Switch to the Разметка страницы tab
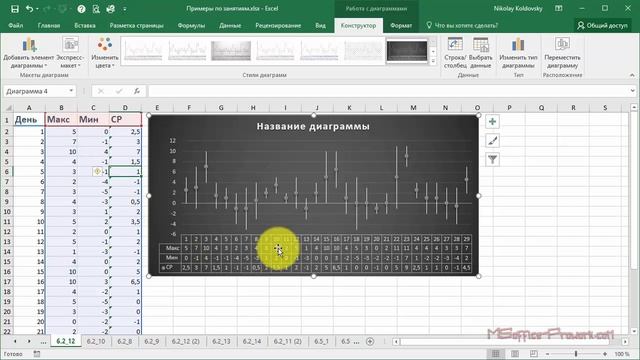The image size is (640, 360). [136, 25]
